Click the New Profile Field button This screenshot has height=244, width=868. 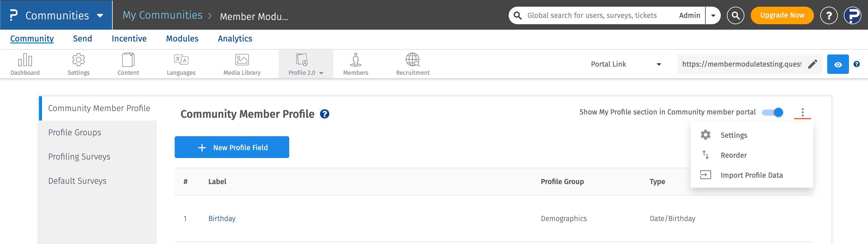(x=232, y=147)
